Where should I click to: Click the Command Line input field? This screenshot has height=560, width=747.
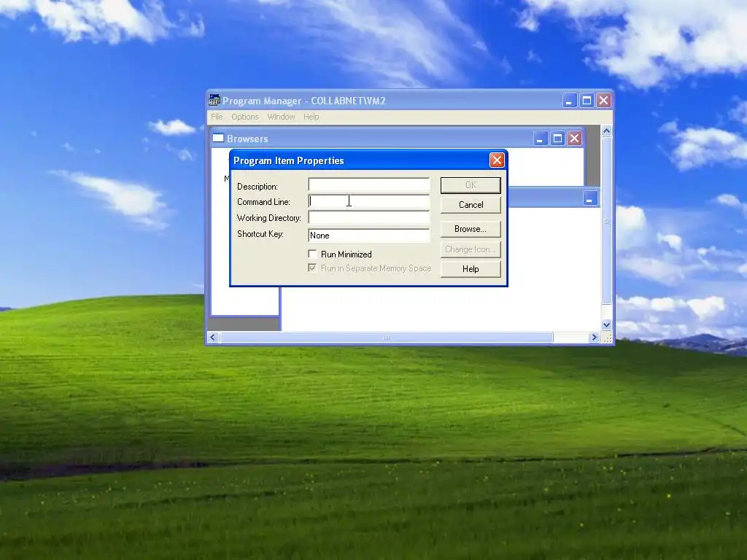368,201
